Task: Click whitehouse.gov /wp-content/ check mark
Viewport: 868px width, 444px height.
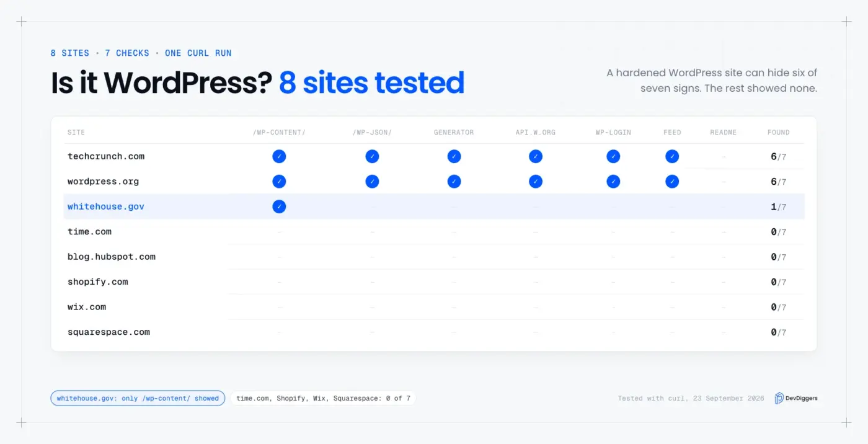Action: [x=279, y=206]
